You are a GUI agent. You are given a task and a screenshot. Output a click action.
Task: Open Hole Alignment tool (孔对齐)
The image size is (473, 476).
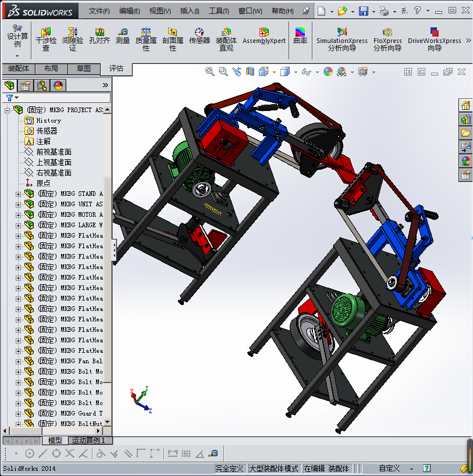coord(99,36)
